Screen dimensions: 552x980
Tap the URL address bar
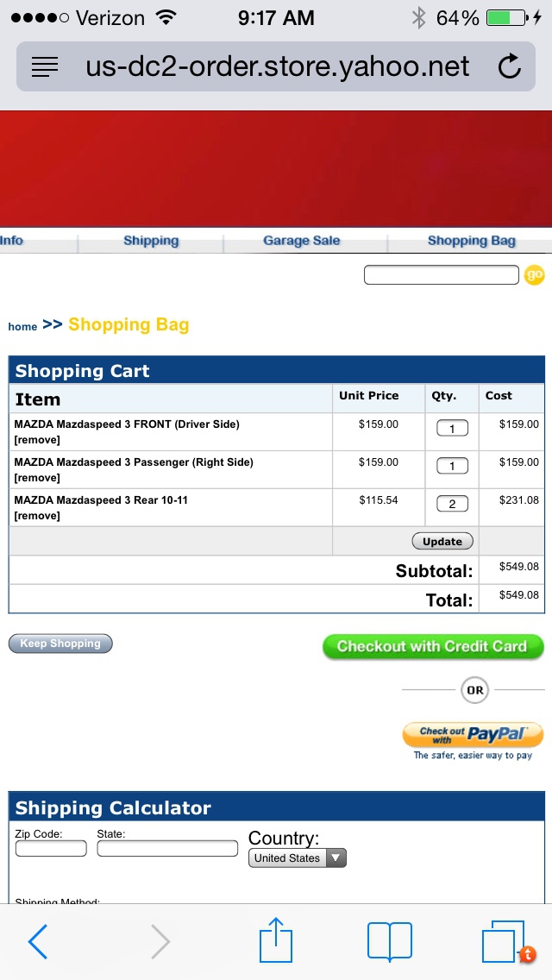click(x=276, y=66)
